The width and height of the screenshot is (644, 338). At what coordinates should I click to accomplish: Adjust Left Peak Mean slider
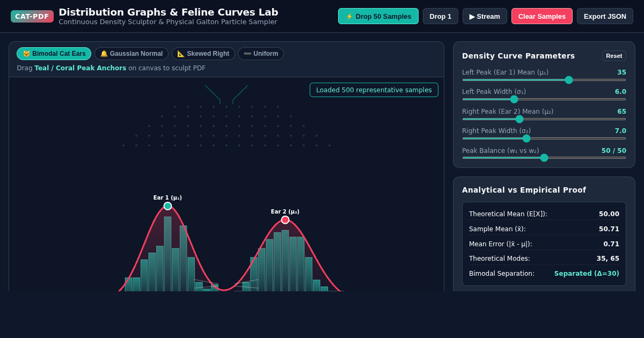544,80
